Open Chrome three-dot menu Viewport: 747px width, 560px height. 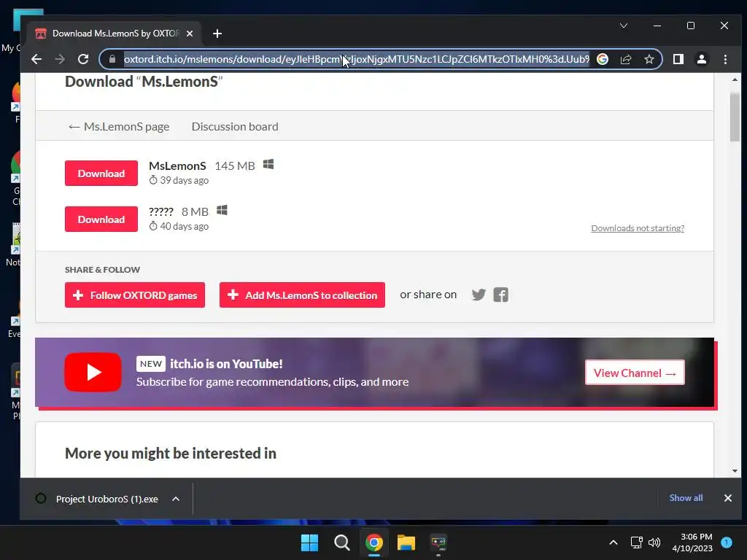click(x=725, y=59)
